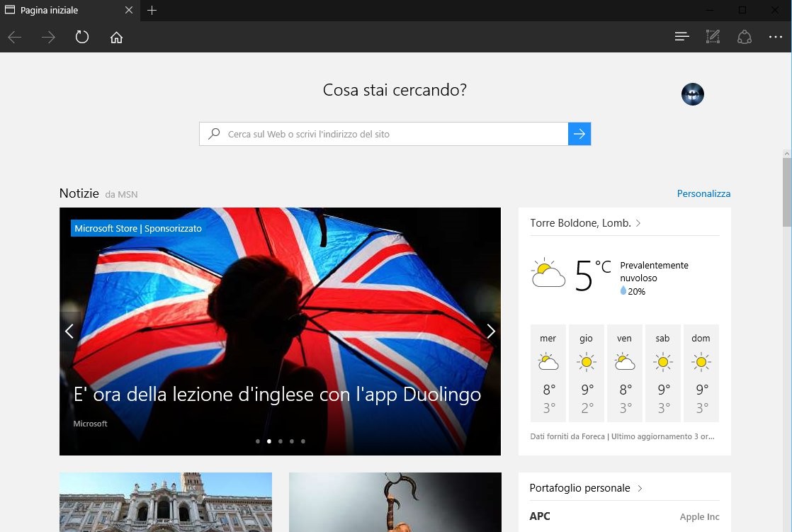Expand Torre Boldone, Lomb. weather location
The height and width of the screenshot is (532, 792).
point(585,223)
